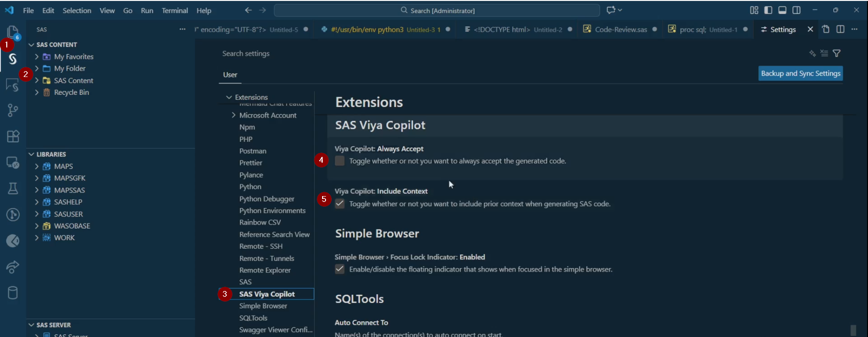Open Settings JSON file icon

pos(826,30)
